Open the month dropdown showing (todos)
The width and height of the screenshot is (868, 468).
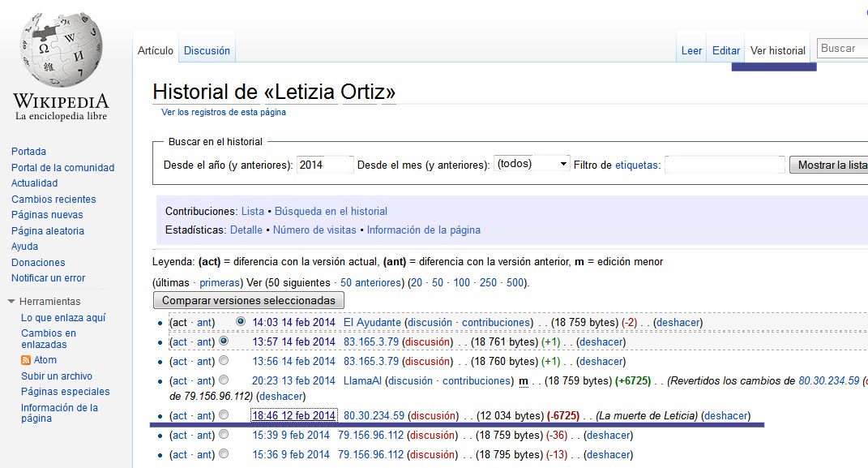(x=532, y=164)
